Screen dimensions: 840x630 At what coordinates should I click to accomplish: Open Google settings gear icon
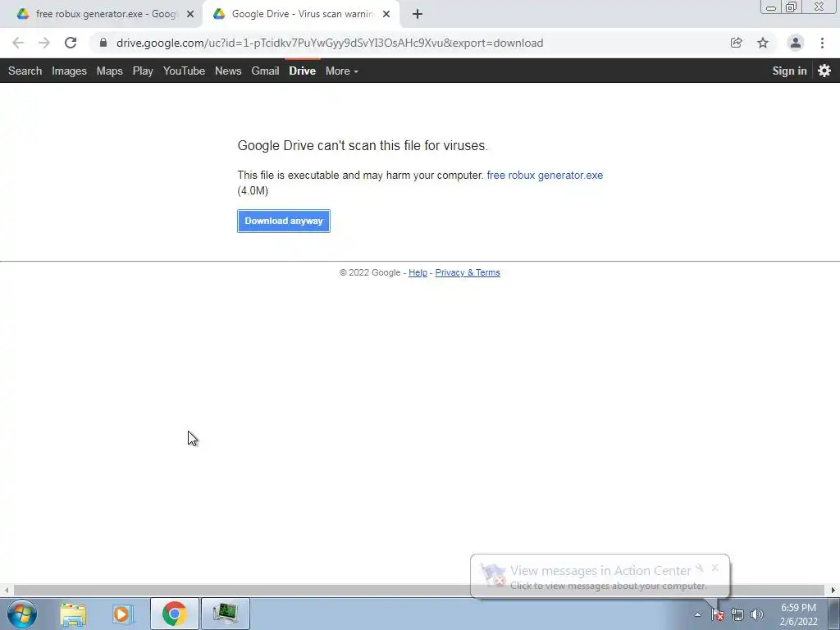[824, 71]
